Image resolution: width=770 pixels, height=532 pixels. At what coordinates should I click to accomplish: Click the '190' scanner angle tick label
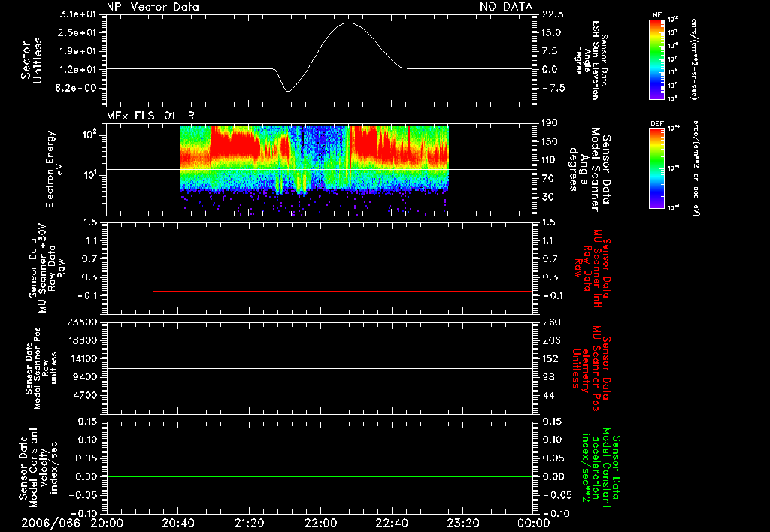(x=551, y=123)
